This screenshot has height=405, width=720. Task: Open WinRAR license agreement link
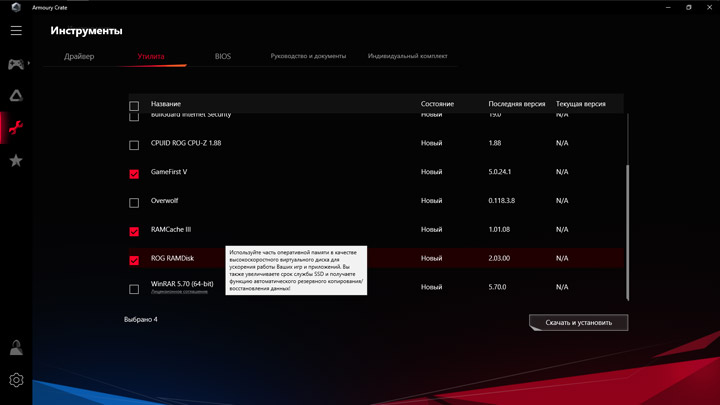click(179, 292)
